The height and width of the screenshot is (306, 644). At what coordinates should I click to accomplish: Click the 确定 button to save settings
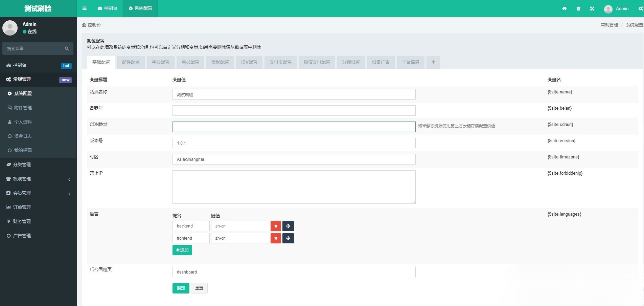coord(181,288)
